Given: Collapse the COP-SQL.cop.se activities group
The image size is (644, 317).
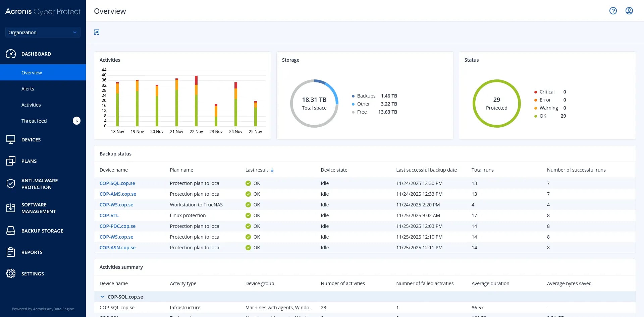Looking at the screenshot, I should (102, 297).
